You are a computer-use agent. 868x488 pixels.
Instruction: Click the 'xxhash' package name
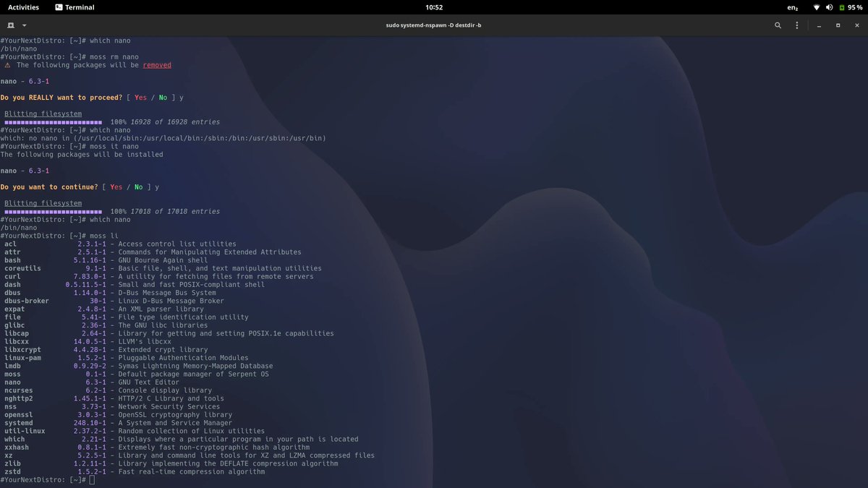[x=17, y=448]
